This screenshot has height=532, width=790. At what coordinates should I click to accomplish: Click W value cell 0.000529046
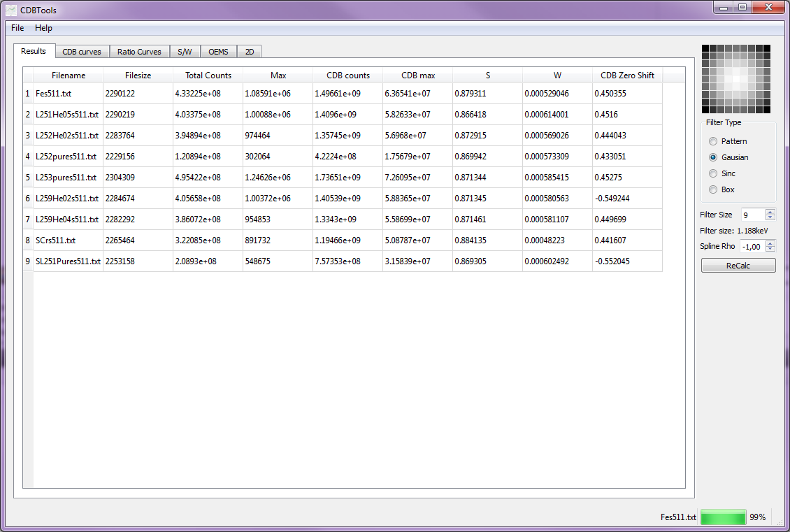[x=557, y=93]
